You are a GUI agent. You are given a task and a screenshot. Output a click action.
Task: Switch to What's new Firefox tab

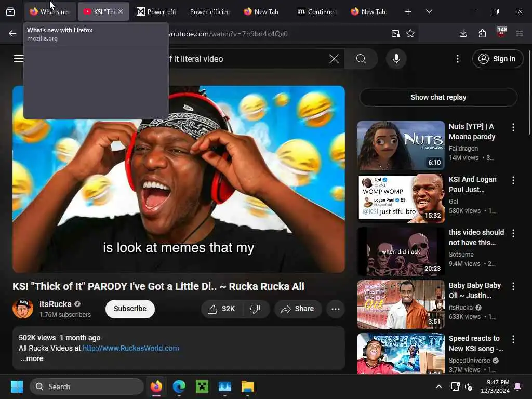click(50, 12)
